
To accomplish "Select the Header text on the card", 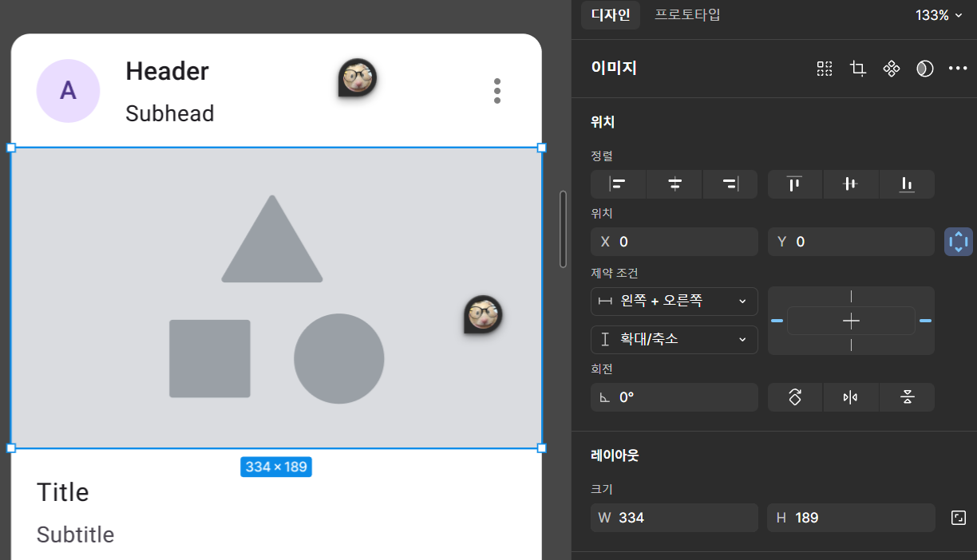I will (x=167, y=71).
